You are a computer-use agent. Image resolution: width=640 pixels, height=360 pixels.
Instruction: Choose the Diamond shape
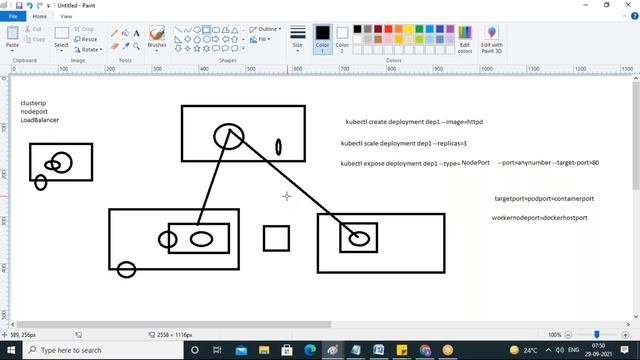(188, 39)
